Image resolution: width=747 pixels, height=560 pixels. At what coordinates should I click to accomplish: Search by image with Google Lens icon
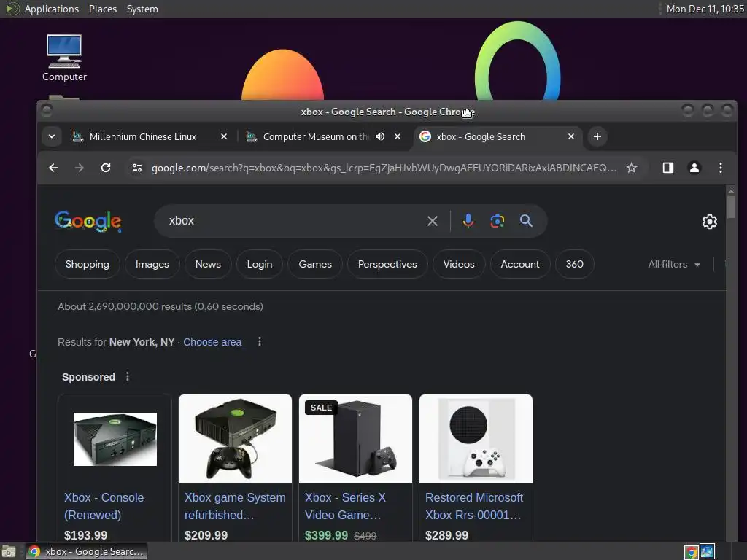(x=498, y=221)
